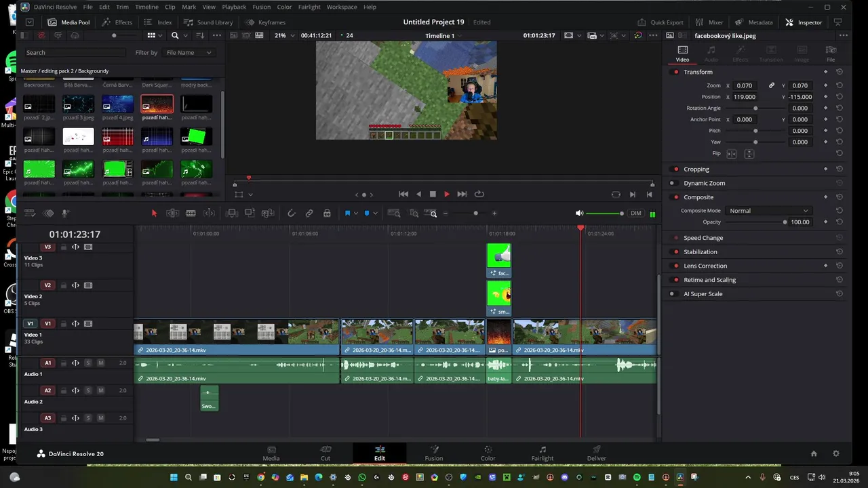Go to the Home project manager icon

pyautogui.click(x=814, y=453)
